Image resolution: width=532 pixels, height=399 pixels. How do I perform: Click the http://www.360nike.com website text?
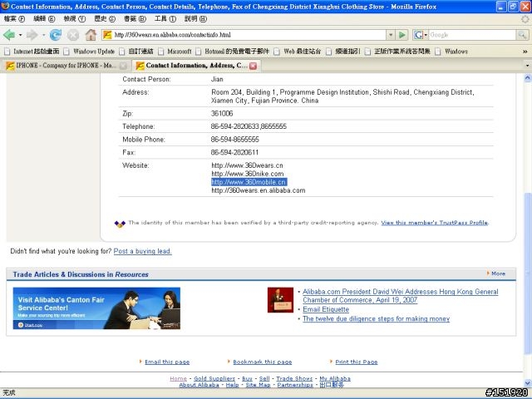(x=248, y=174)
